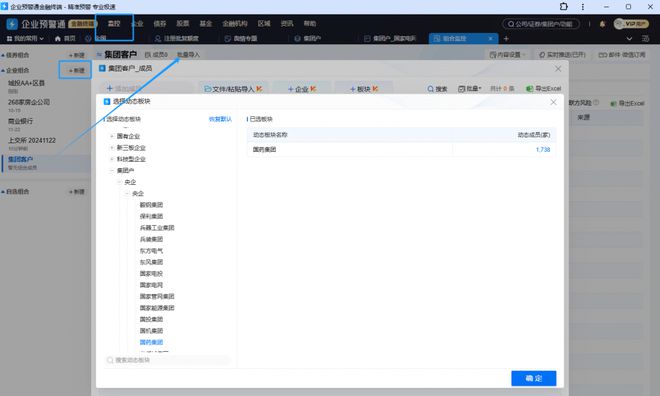Select 保利集团 in the tree
This screenshot has width=660, height=396.
[x=151, y=216]
